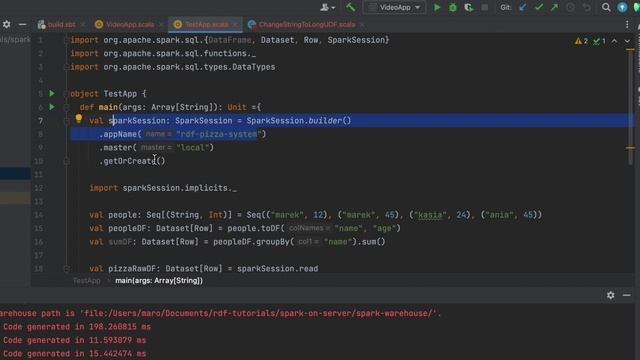Click the editor vertical scrollbar
Screen dimensions: 640x360
coord(630,108)
